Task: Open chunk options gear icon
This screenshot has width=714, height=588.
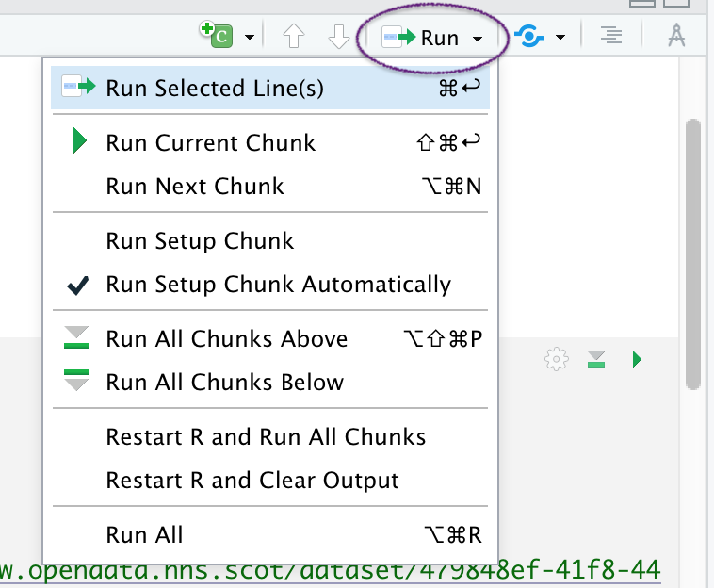Action: pos(557,359)
